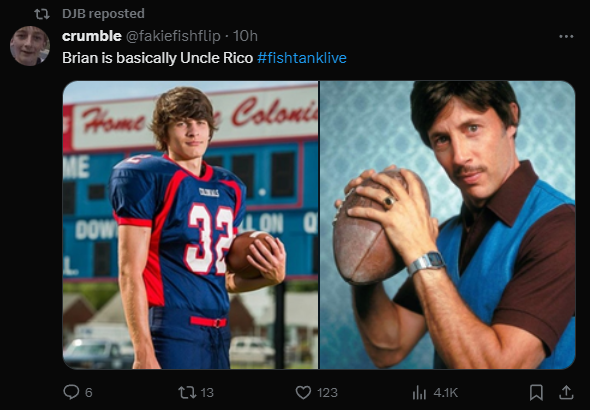
Task: Open the 10h timestamp permalink
Action: (x=245, y=36)
